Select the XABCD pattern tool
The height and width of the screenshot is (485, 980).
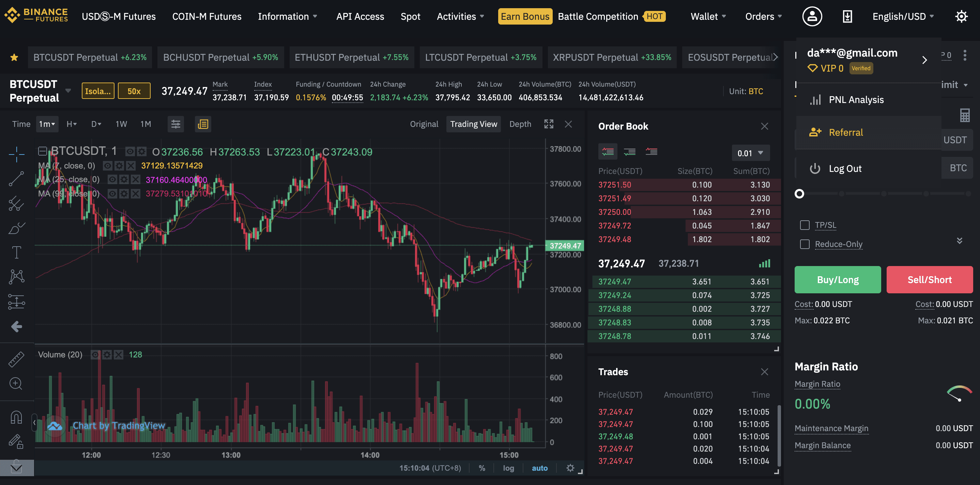tap(16, 277)
